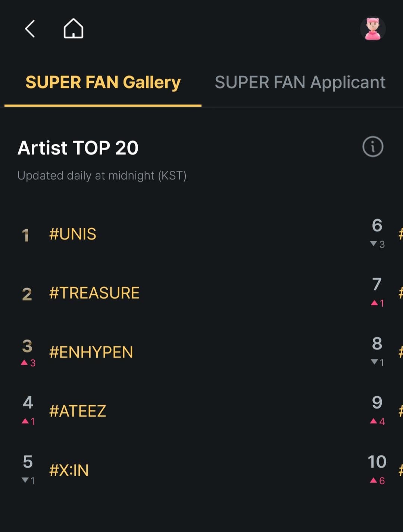
Task: Tap the rank 10 entry number
Action: [x=377, y=462]
